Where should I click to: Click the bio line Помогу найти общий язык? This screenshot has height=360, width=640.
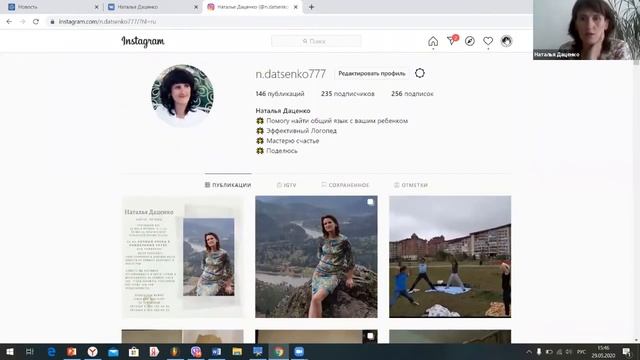coord(337,121)
